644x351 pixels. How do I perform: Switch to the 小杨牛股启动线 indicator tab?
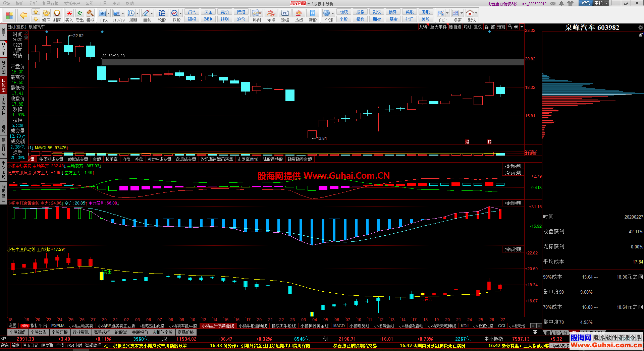point(253,326)
